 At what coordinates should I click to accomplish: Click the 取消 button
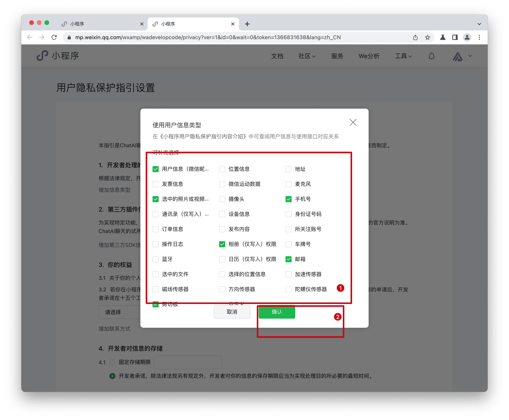click(x=232, y=312)
